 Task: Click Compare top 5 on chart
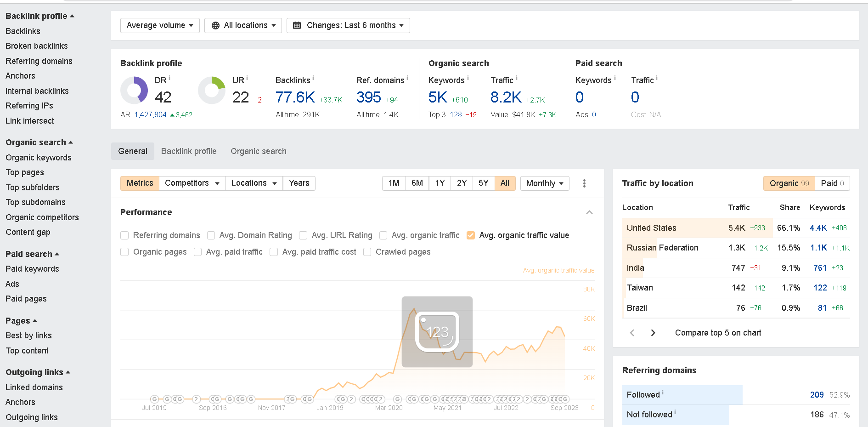coord(718,333)
